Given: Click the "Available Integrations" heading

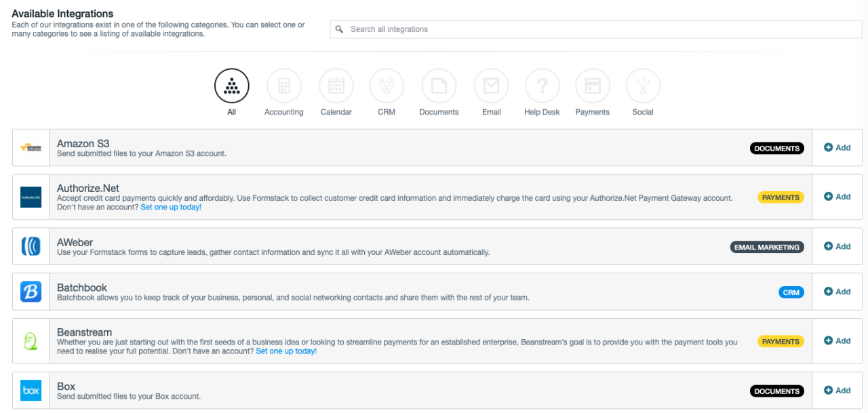Looking at the screenshot, I should [62, 14].
